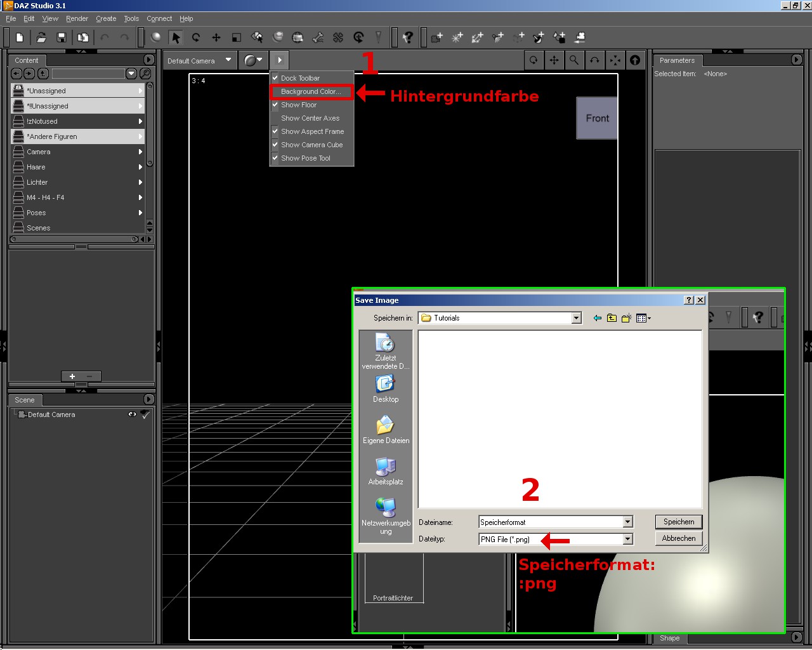This screenshot has height=650, width=812.
Task: Open the Dateiname dropdown arrow
Action: coord(627,522)
